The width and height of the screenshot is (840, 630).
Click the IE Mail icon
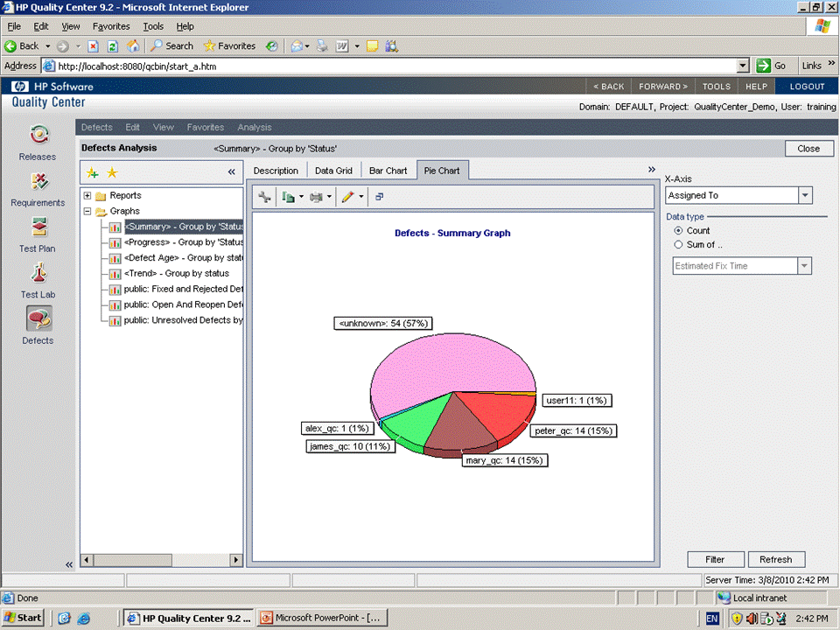pyautogui.click(x=297, y=46)
